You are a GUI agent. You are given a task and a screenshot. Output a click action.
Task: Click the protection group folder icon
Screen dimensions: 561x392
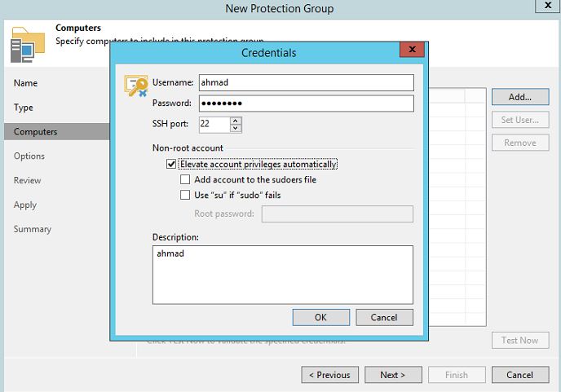[27, 44]
